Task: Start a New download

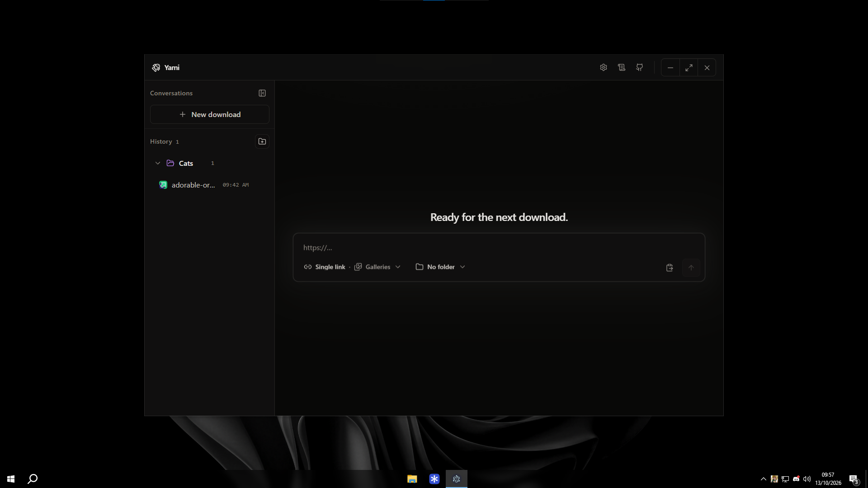Action: (x=210, y=115)
